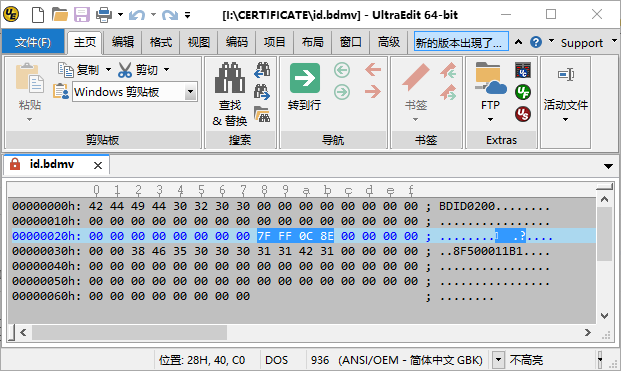Switch to the 格式 ribbon tab

coord(161,42)
